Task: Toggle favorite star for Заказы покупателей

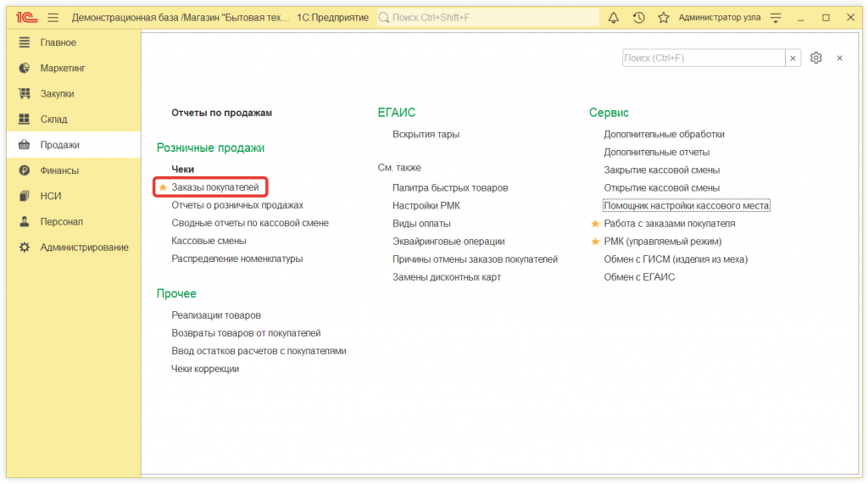Action: [164, 186]
